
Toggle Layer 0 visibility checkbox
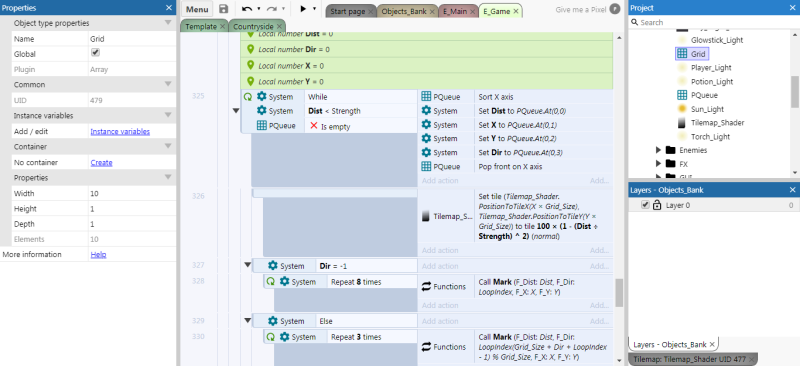pyautogui.click(x=645, y=205)
